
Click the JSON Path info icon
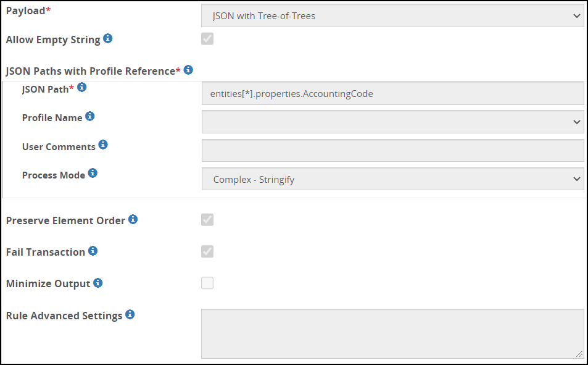81,88
